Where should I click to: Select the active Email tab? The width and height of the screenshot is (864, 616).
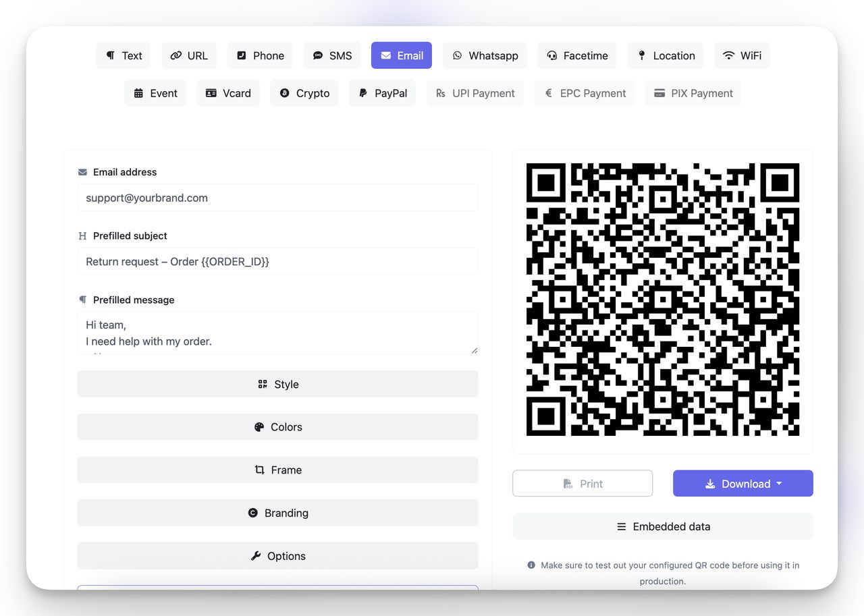pos(402,55)
